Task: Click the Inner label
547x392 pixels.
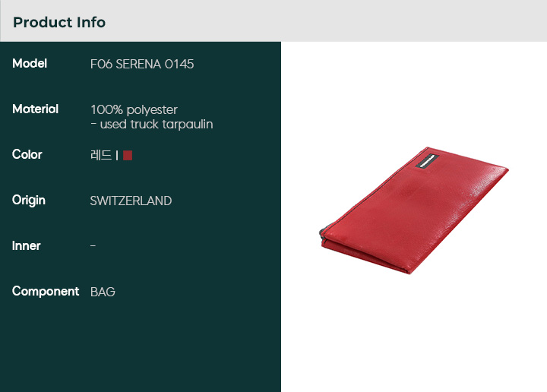Action: point(27,246)
